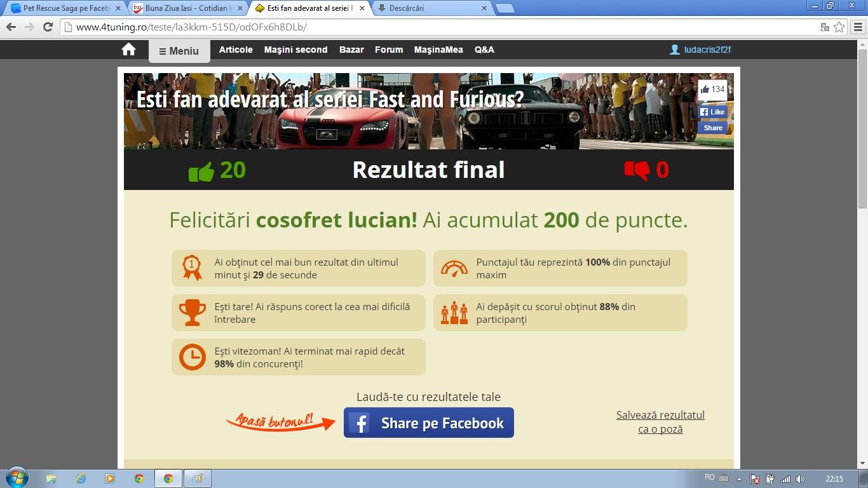Click the 98% din concurenți text
This screenshot has width=868, height=488.
tap(310, 357)
